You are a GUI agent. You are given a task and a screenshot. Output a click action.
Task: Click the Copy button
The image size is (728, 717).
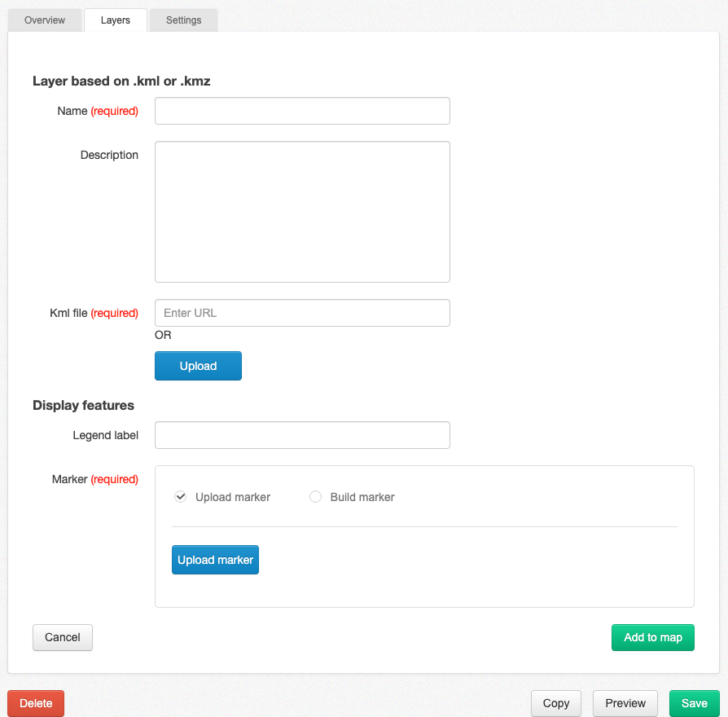click(555, 703)
